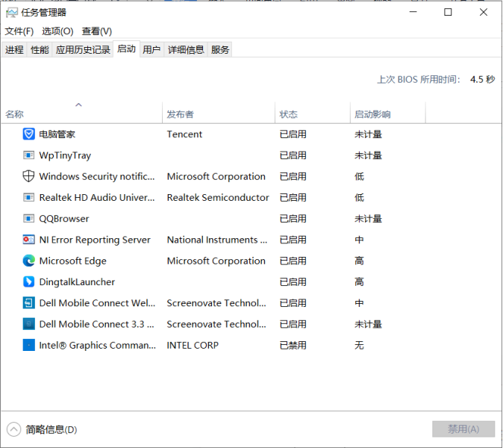Switch to the 用户 tab

[151, 50]
